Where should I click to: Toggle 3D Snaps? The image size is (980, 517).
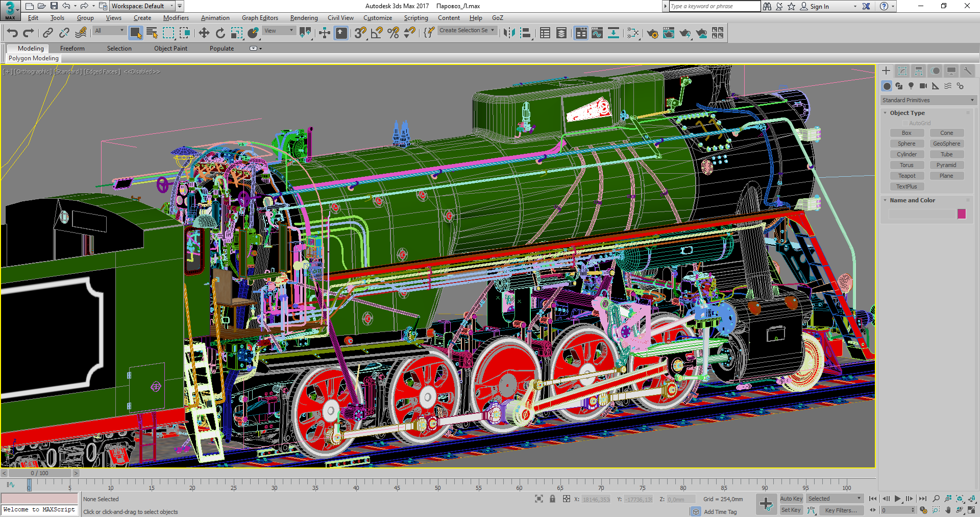click(x=360, y=33)
